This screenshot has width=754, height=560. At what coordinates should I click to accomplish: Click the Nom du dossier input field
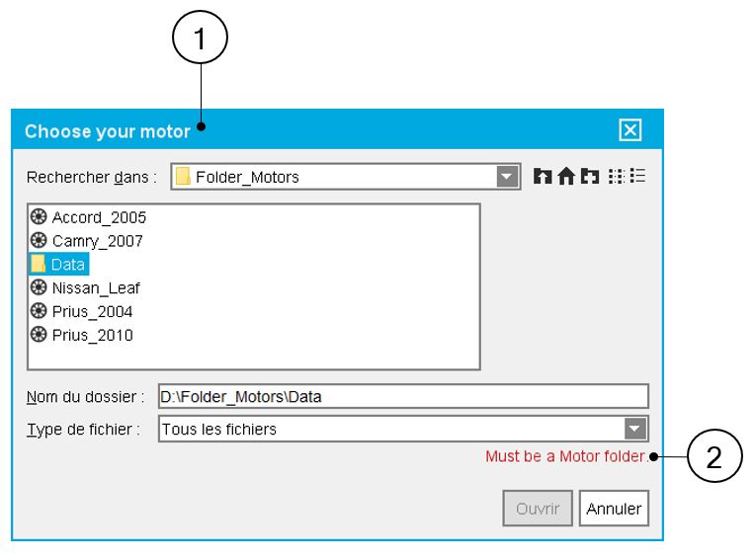(x=403, y=397)
